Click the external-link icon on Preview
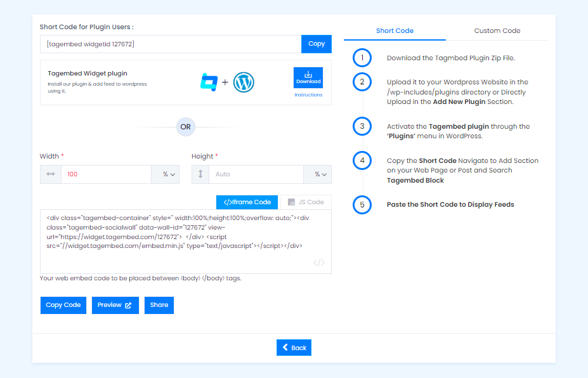The image size is (588, 378). [128, 305]
